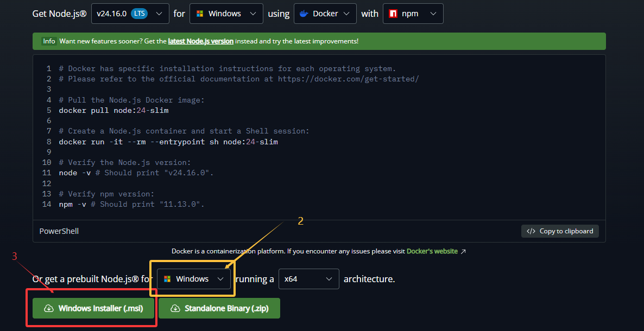Follow the latest Node.js version link

(201, 41)
